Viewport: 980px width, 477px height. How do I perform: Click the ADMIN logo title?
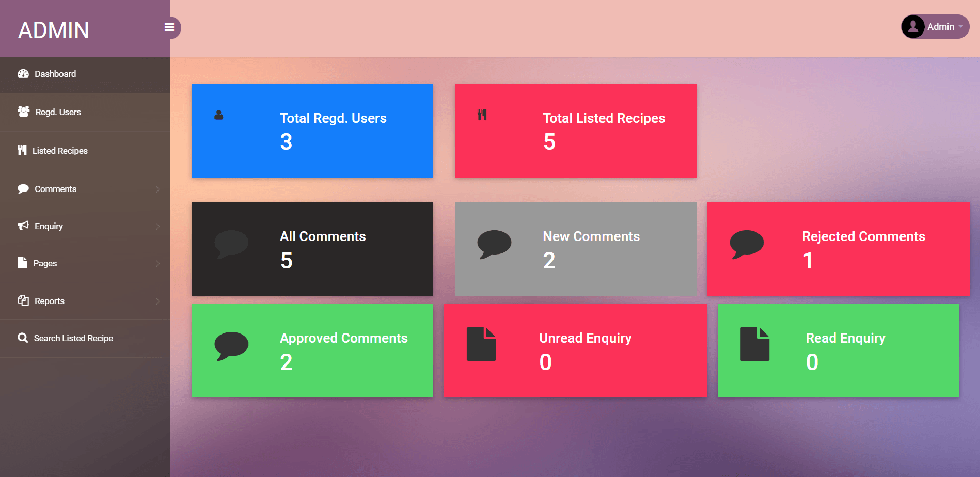[54, 30]
